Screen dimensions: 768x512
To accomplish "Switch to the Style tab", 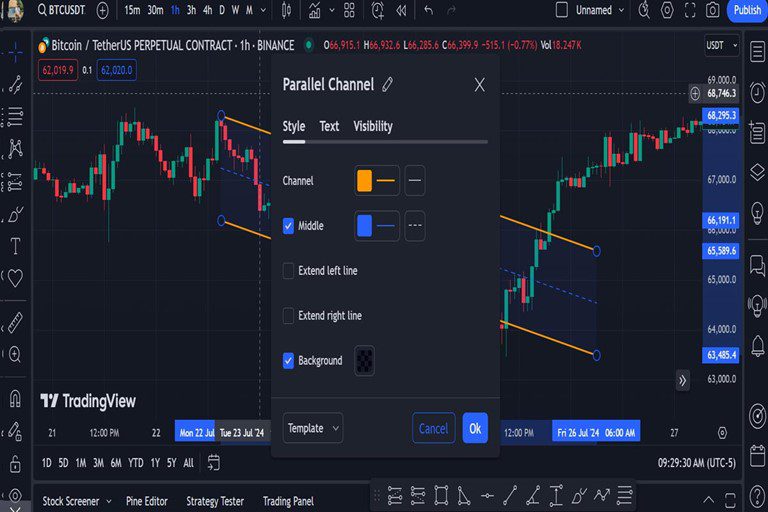I will pos(294,126).
